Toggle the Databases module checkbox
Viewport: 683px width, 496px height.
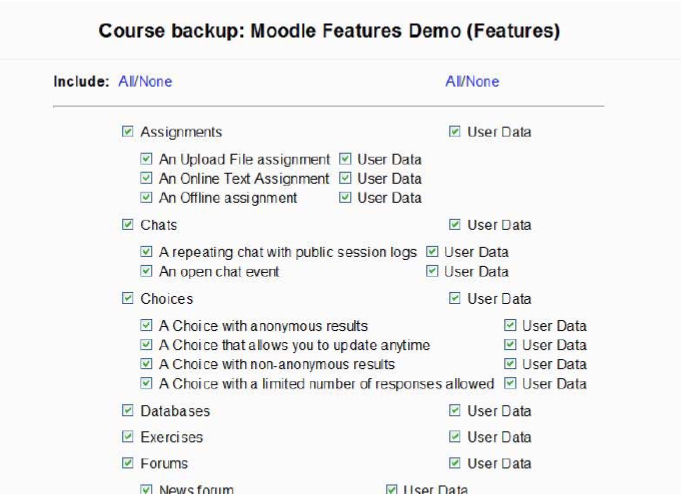click(127, 410)
